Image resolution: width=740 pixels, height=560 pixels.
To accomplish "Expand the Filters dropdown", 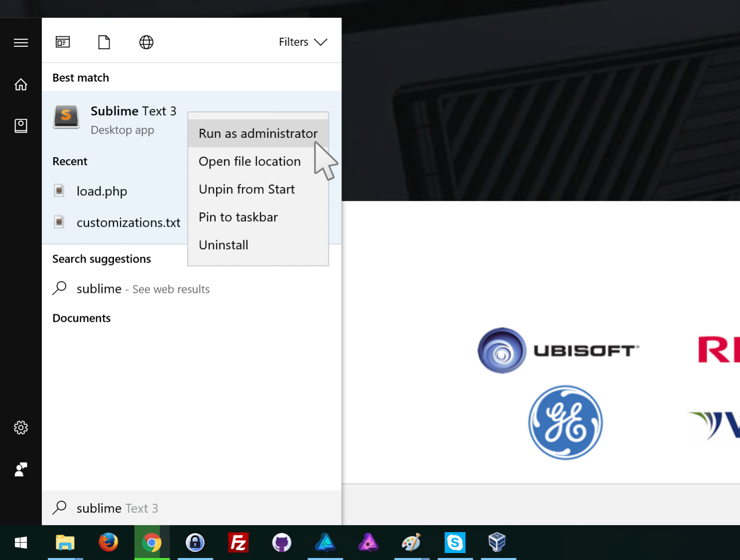I will coord(303,42).
